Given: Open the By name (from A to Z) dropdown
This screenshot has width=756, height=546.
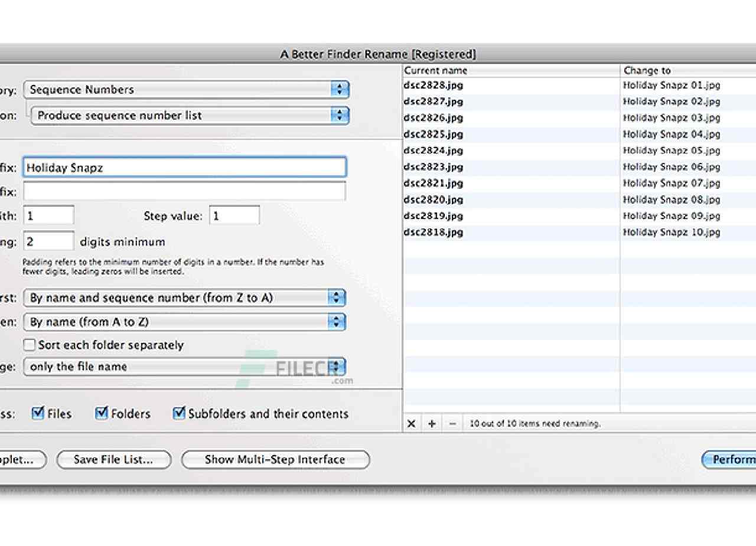Looking at the screenshot, I should tap(184, 322).
